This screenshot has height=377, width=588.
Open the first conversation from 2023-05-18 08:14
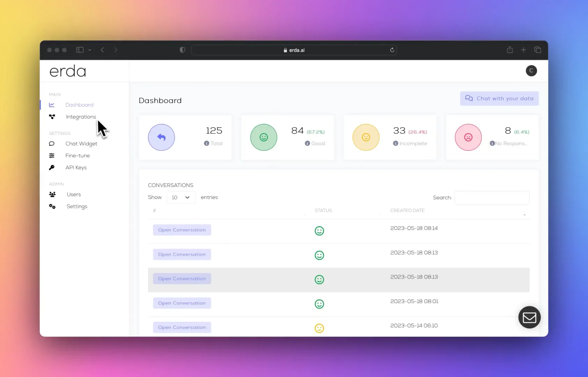tap(182, 230)
